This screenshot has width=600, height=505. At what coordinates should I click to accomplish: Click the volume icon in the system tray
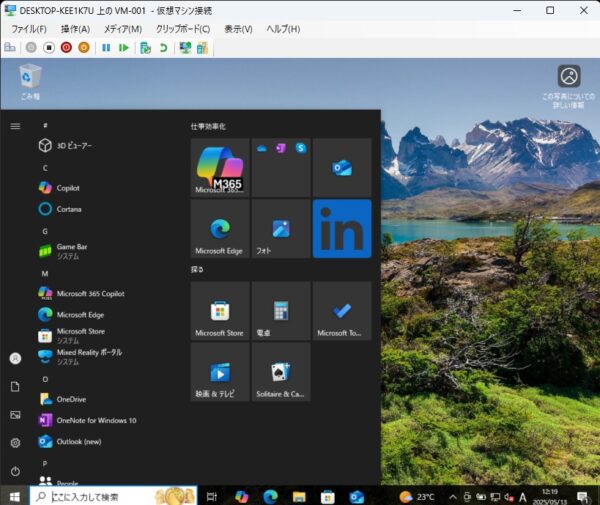pyautogui.click(x=509, y=497)
